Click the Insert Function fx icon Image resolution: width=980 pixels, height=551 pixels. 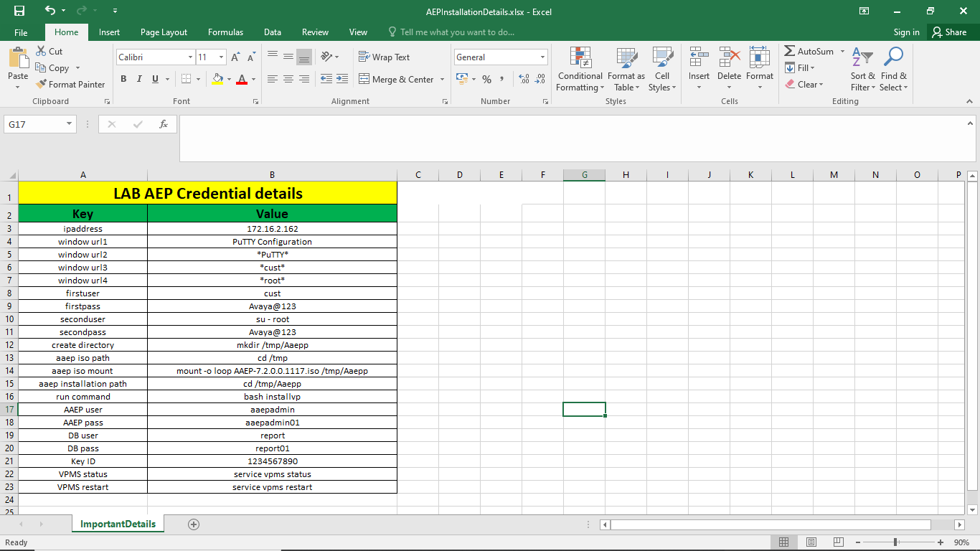164,124
